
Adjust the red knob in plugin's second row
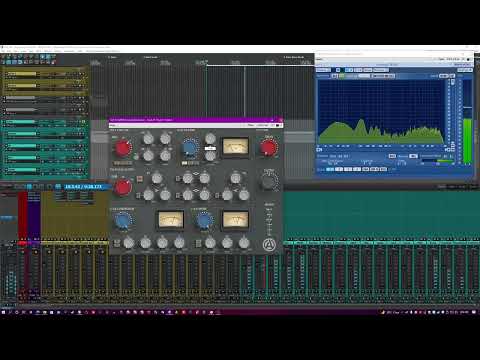click(123, 187)
